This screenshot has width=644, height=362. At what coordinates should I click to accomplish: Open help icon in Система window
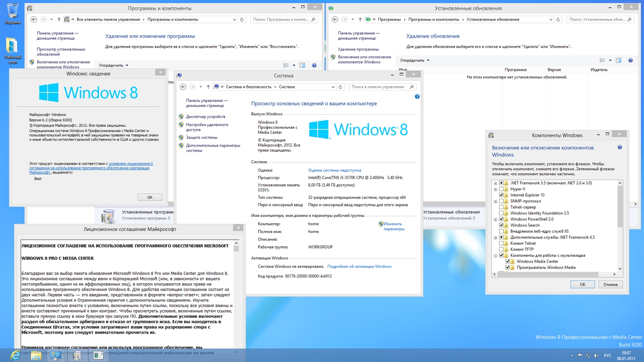click(x=417, y=97)
